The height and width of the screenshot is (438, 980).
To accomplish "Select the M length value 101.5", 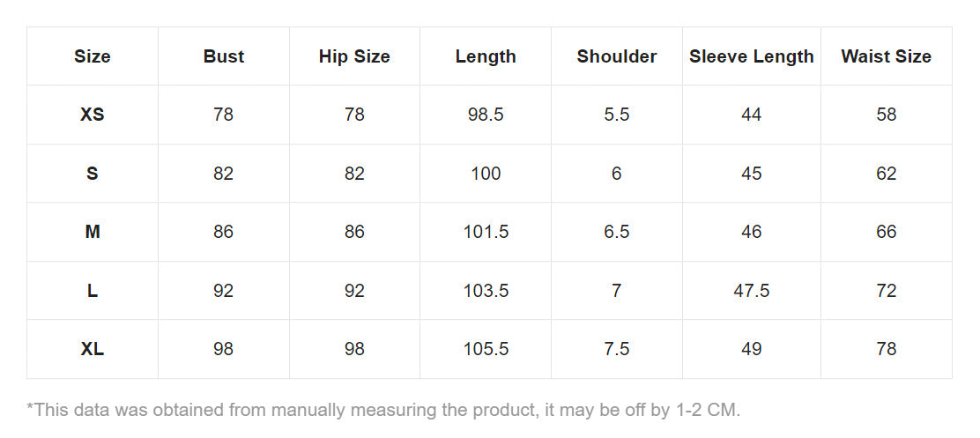I will [486, 232].
